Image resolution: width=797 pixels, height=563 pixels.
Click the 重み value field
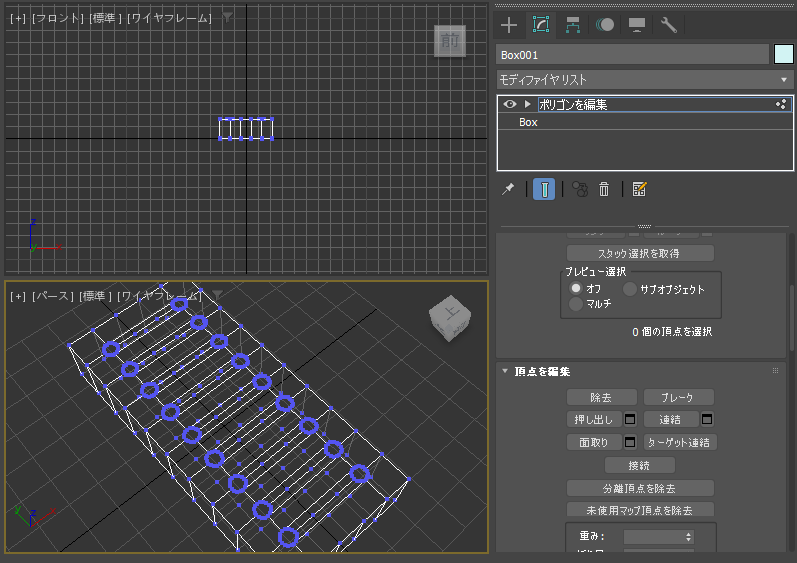tap(653, 537)
